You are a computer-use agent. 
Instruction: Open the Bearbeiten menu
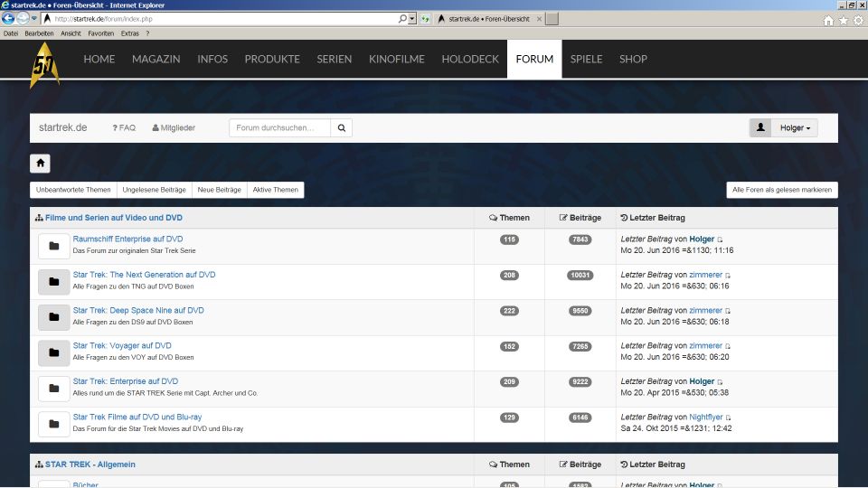click(x=39, y=33)
